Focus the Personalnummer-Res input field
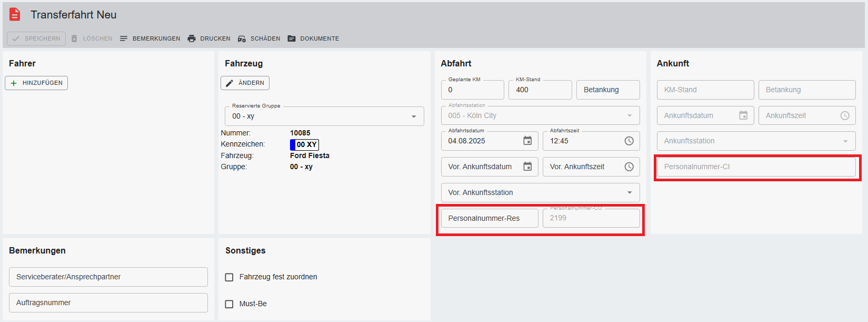 490,218
